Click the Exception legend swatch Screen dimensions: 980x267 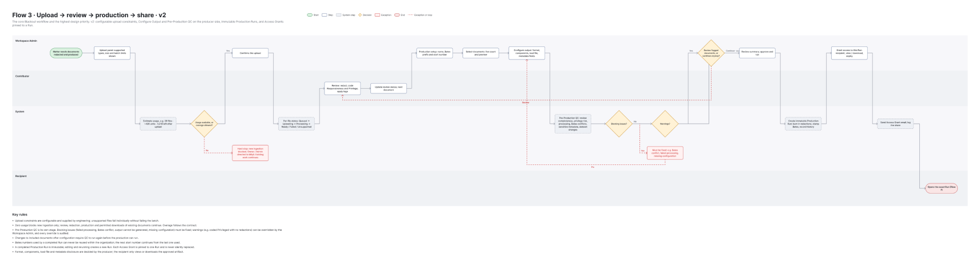(378, 15)
